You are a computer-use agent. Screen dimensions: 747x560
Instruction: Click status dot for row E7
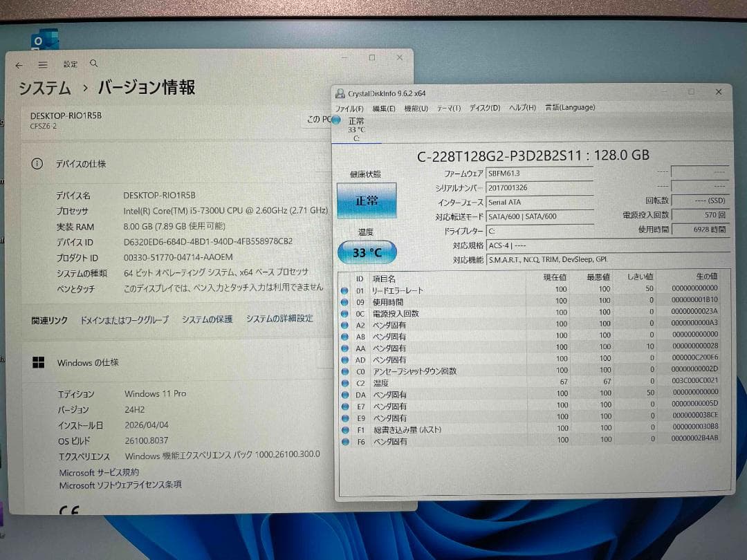345,407
